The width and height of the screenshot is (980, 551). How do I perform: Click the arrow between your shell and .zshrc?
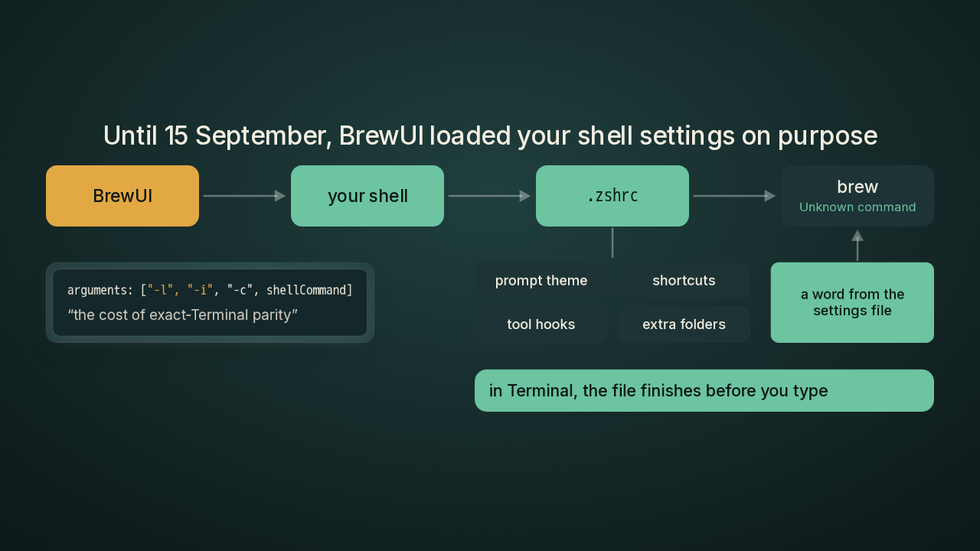click(x=489, y=196)
